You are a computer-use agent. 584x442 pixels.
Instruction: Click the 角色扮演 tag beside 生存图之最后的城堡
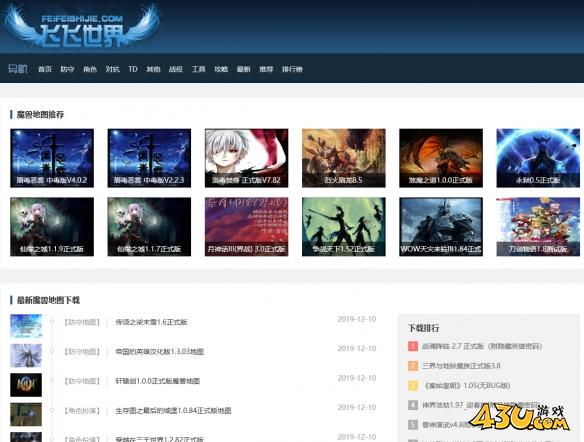coord(82,410)
